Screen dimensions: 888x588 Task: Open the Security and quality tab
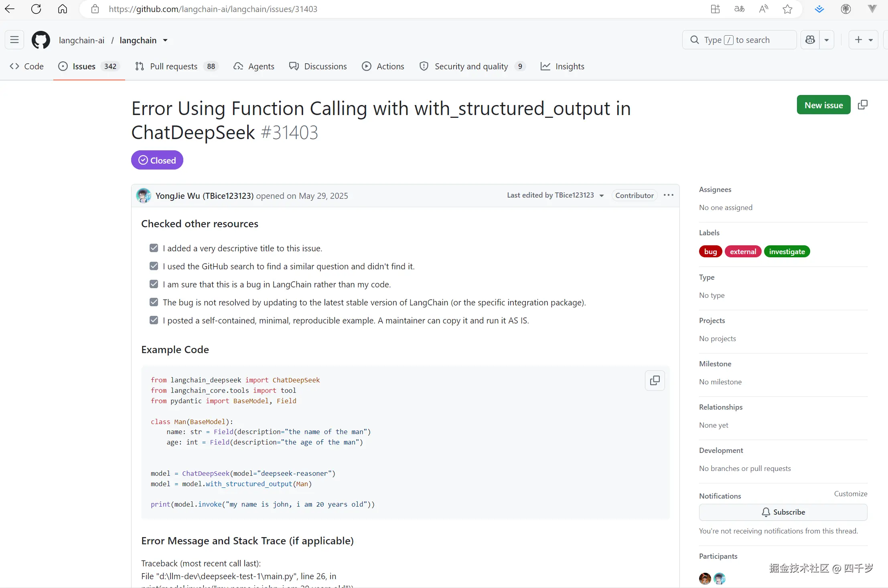pyautogui.click(x=472, y=66)
